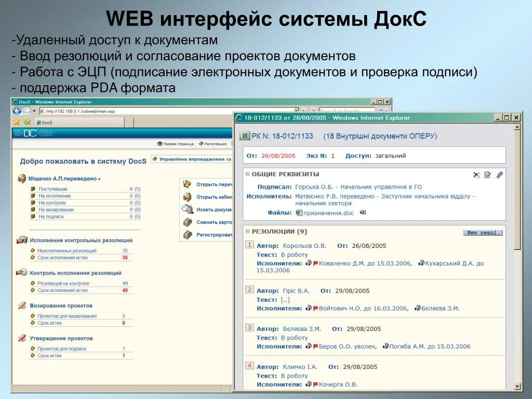Click red flag next to Войтович Н.О.
Viewport: 532px width, 399px height.
pyautogui.click(x=315, y=309)
